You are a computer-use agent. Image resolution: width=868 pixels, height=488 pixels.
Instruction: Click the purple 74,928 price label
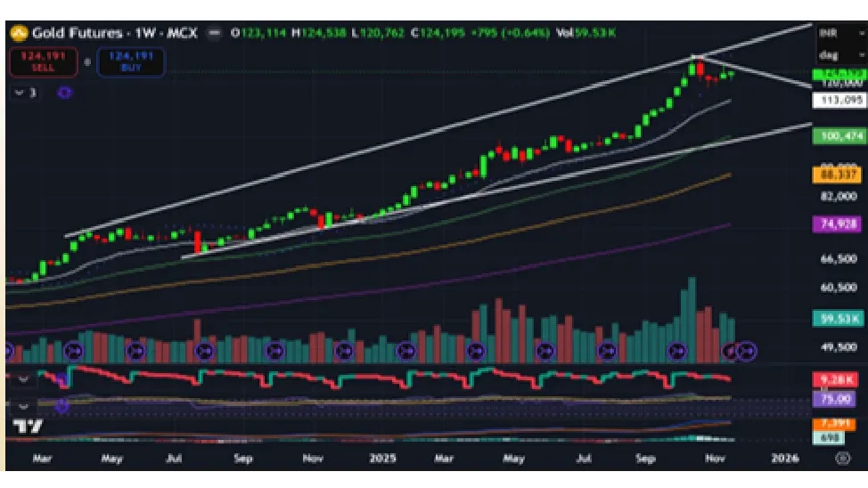point(837,224)
